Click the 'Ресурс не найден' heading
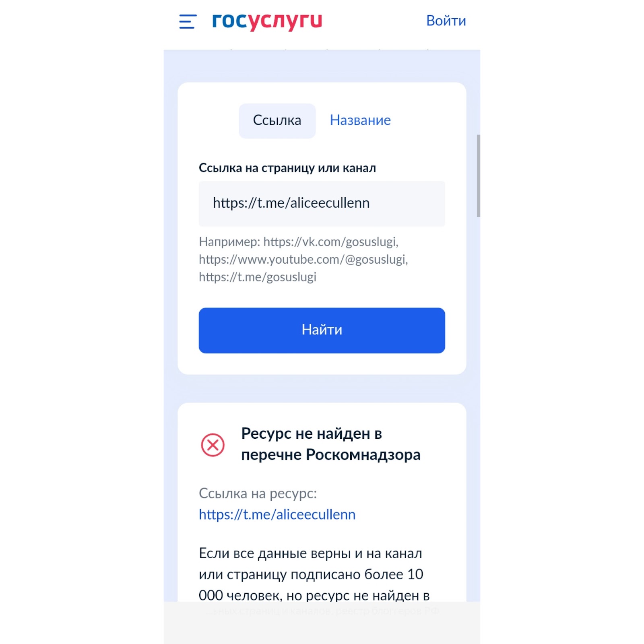 point(330,444)
